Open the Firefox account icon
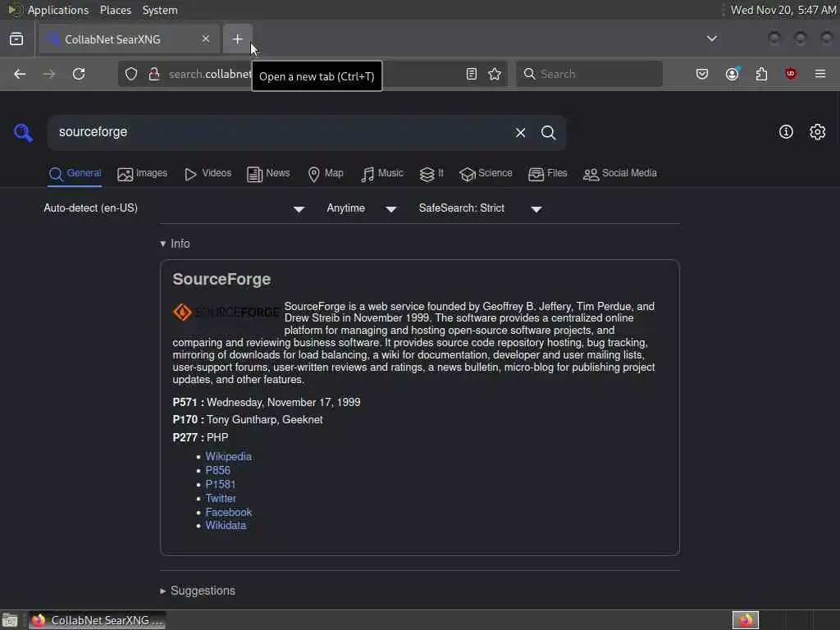This screenshot has height=630, width=840. click(732, 74)
